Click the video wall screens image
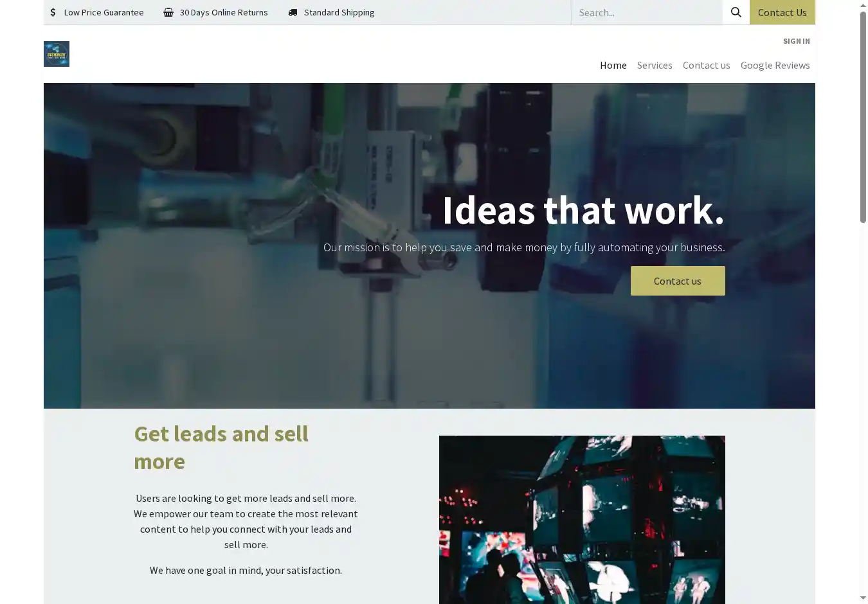The image size is (868, 604). (582, 519)
